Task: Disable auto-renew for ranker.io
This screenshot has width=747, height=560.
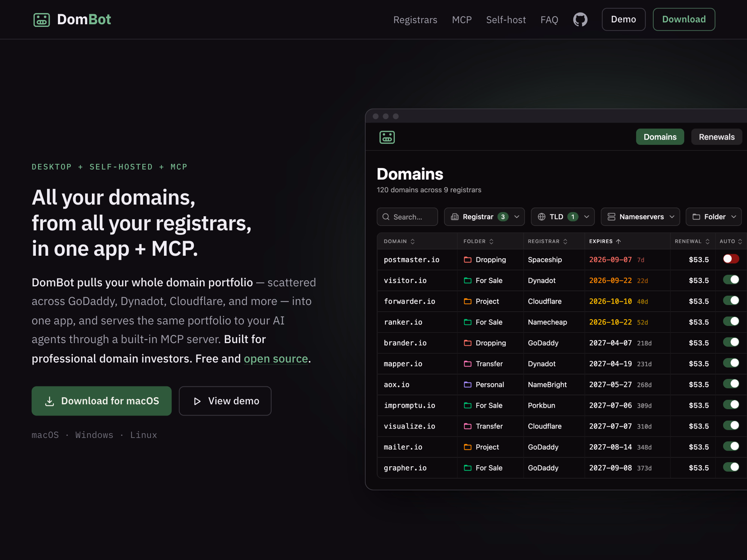Action: point(731,321)
